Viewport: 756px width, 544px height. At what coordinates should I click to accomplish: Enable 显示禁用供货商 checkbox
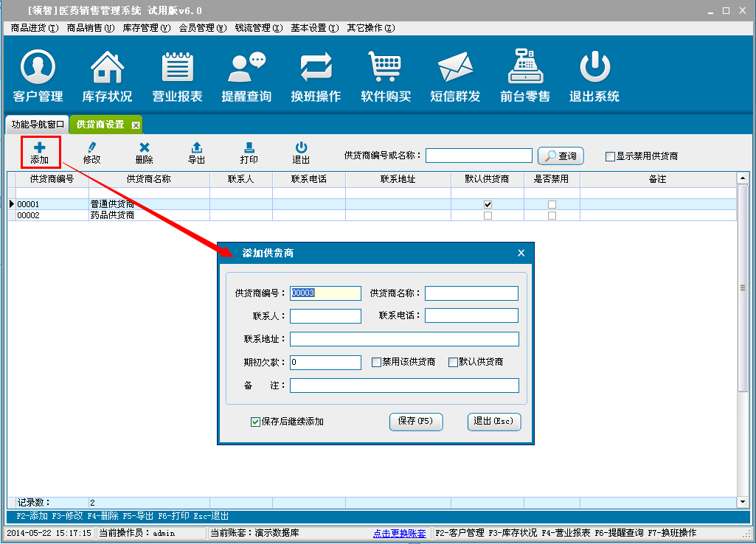click(610, 156)
